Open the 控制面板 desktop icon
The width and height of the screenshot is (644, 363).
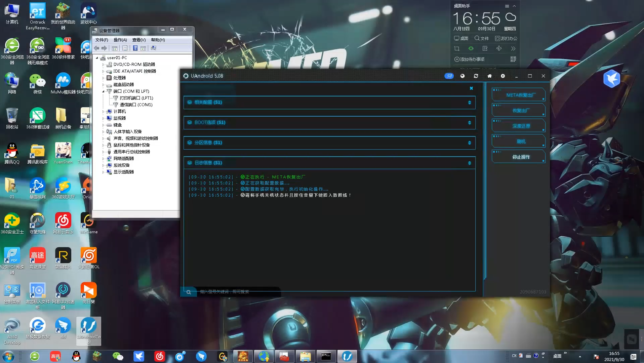click(12, 293)
